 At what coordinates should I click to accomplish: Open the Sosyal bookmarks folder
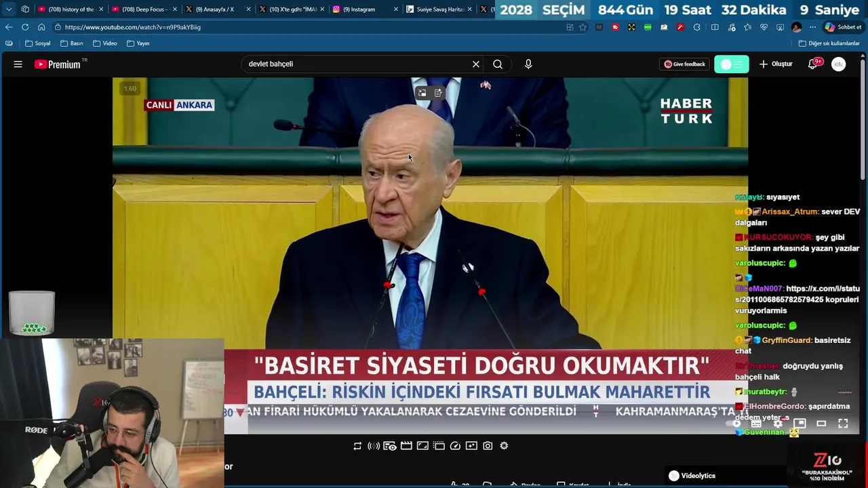pyautogui.click(x=38, y=43)
